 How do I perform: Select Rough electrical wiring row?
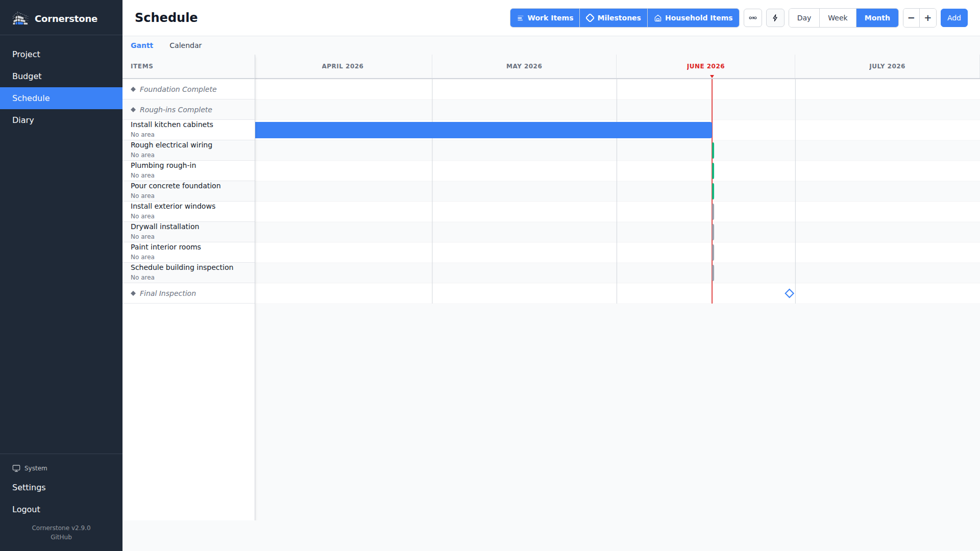click(x=189, y=151)
